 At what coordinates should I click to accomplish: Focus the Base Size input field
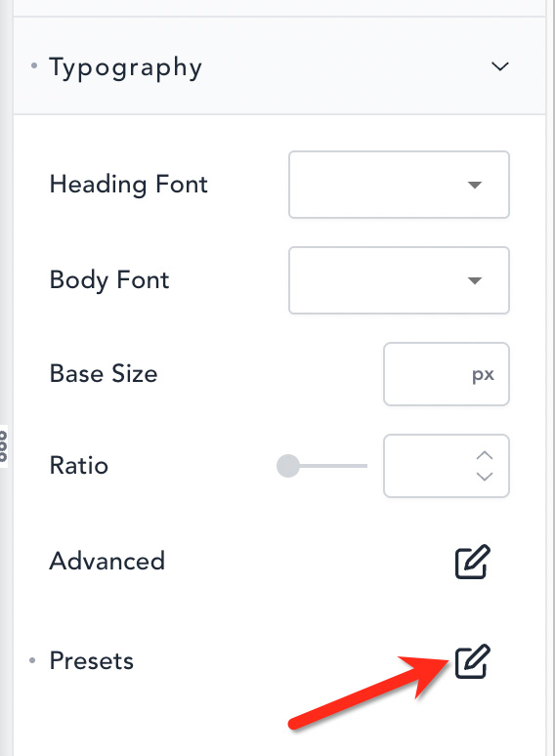pos(446,374)
